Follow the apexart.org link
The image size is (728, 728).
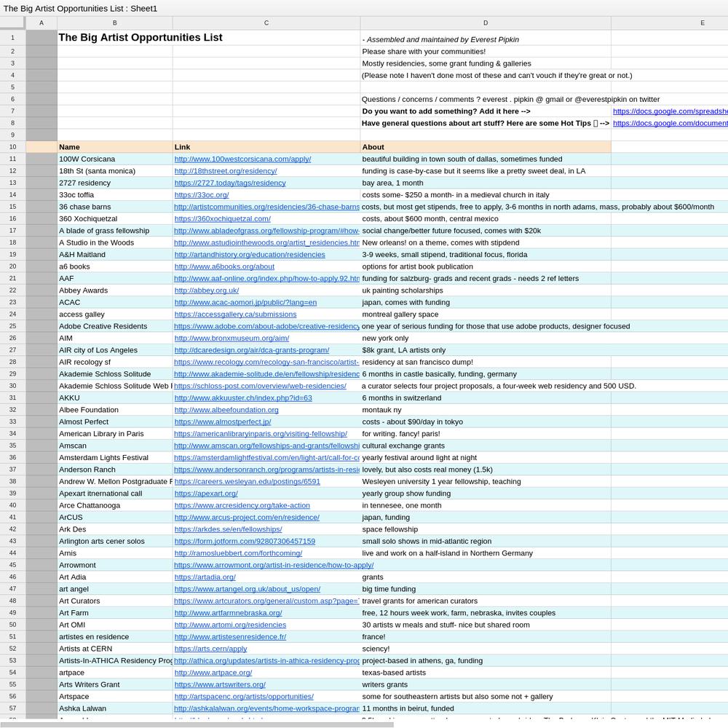[x=206, y=494]
